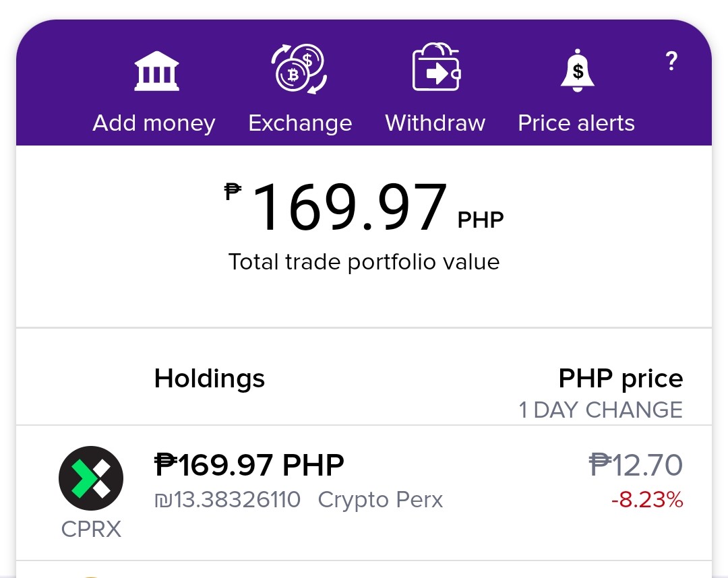Select the Exchange label
The width and height of the screenshot is (728, 578).
click(x=300, y=123)
